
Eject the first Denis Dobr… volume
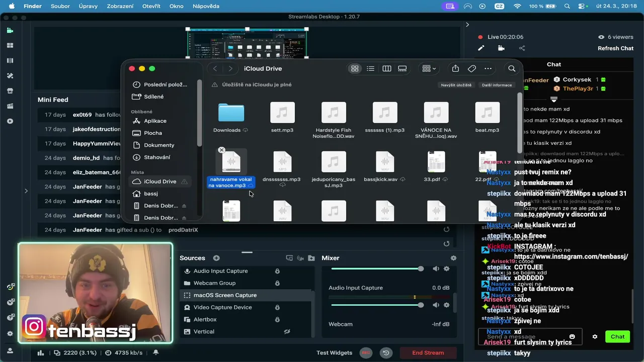click(x=184, y=206)
